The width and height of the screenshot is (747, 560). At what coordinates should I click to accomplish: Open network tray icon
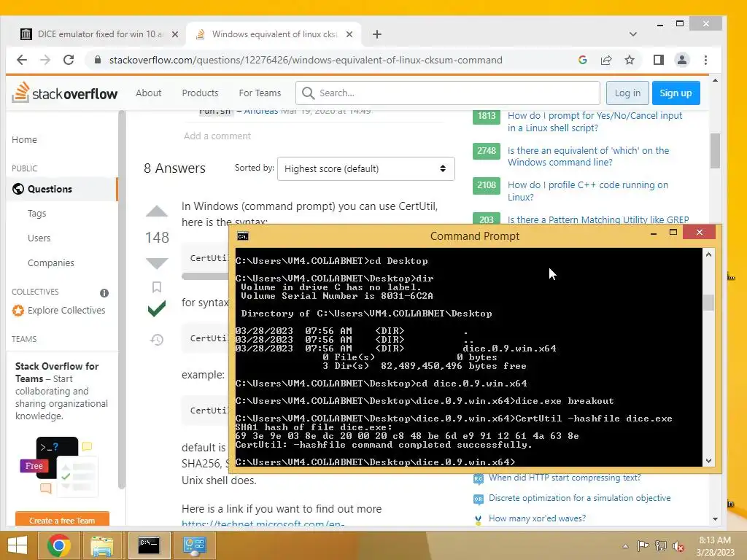[660, 546]
